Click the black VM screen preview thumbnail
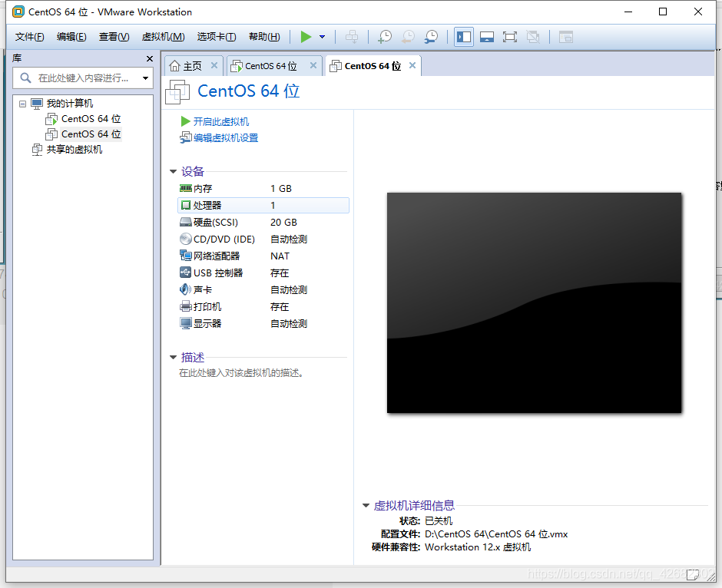 point(534,302)
